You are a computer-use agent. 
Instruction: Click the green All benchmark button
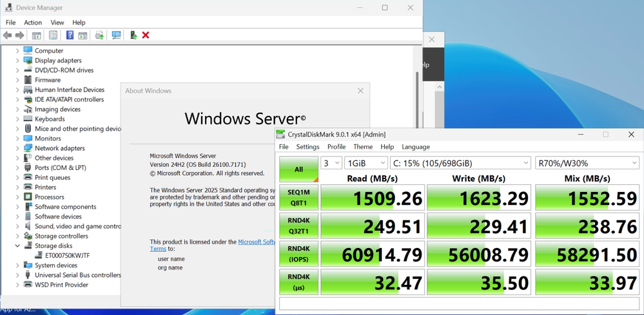[298, 169]
